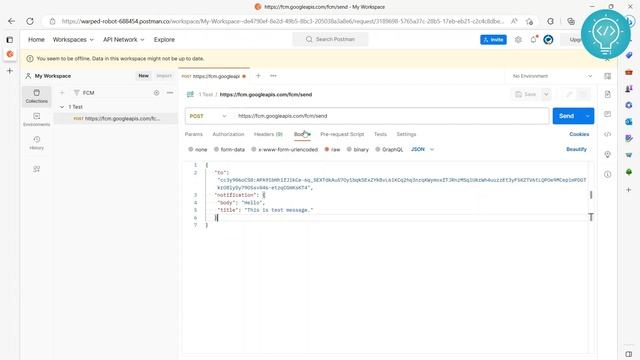The width and height of the screenshot is (640, 360).
Task: Open request info icon in right sidebar
Action: (x=607, y=174)
